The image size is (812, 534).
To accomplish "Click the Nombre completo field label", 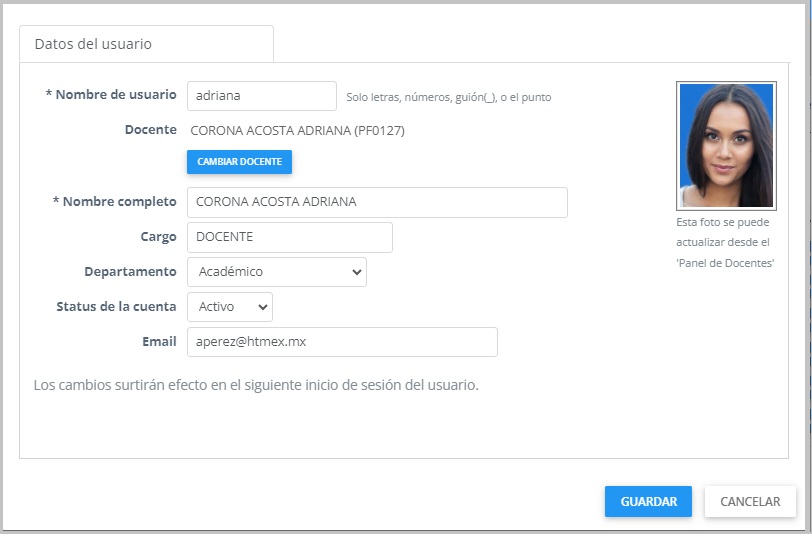I will (x=114, y=202).
